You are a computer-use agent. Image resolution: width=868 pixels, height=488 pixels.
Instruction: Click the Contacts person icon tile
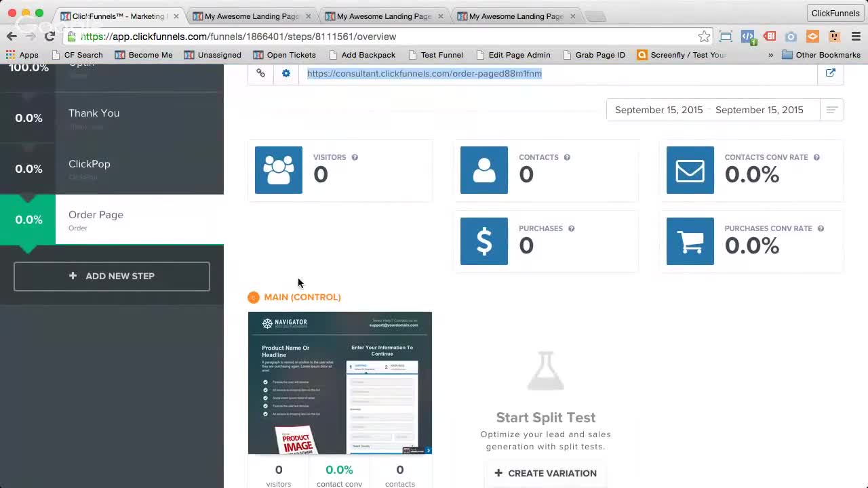[484, 170]
